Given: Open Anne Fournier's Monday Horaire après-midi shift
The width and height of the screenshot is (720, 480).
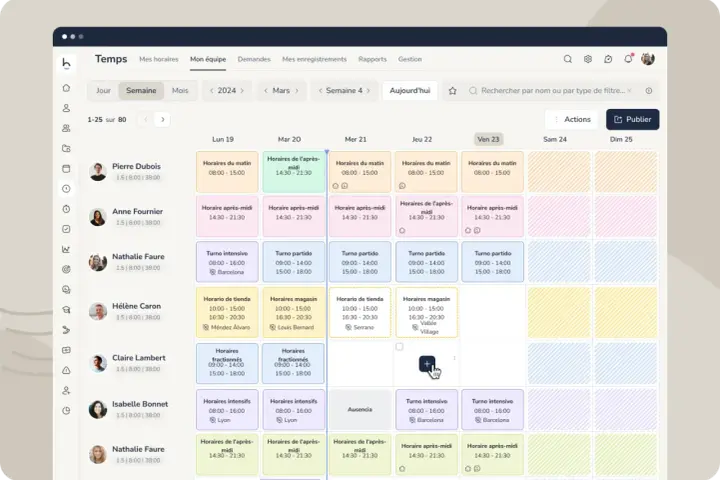Looking at the screenshot, I should coord(227,216).
